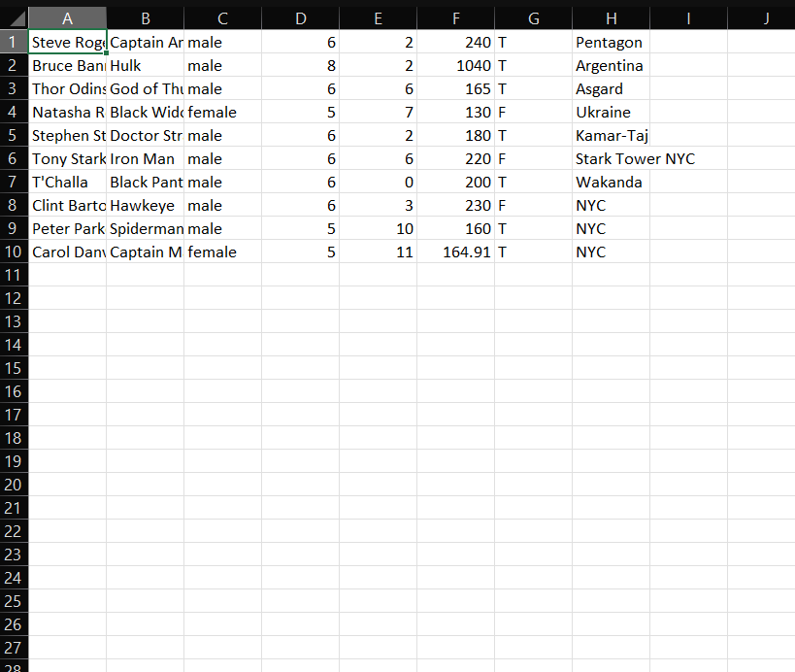The width and height of the screenshot is (795, 672).
Task: Select row 11 header
Action: [15, 275]
